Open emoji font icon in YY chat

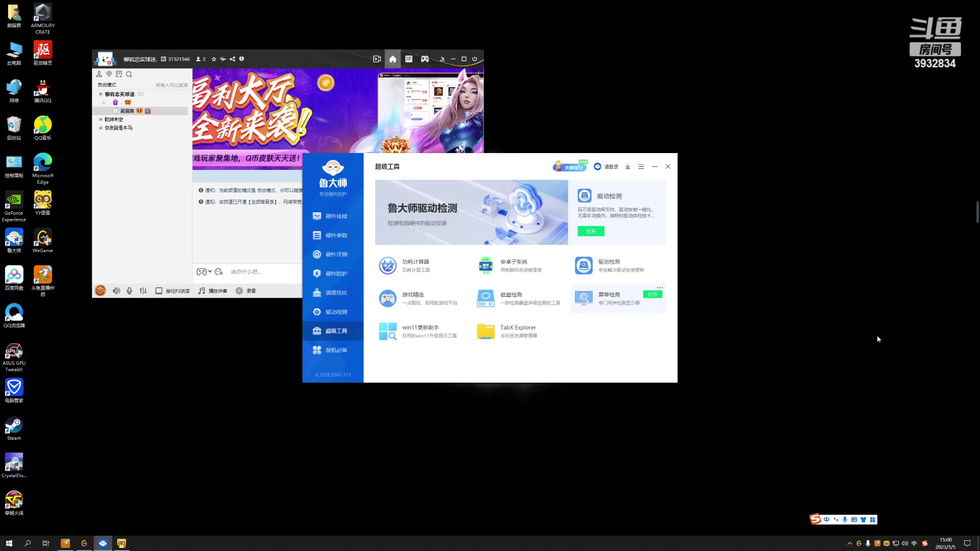[x=219, y=272]
